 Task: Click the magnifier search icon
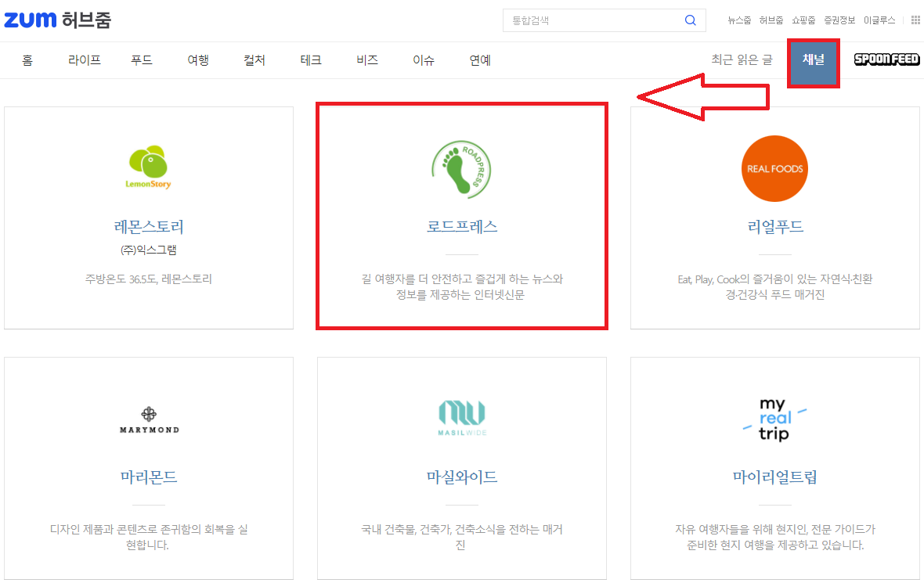point(690,20)
